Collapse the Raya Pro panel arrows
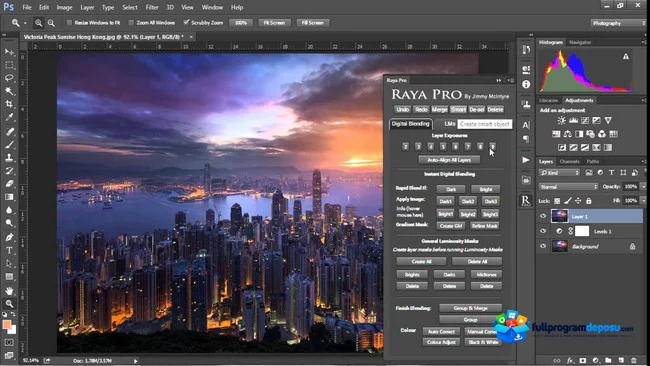This screenshot has height=366, width=650. [499, 80]
